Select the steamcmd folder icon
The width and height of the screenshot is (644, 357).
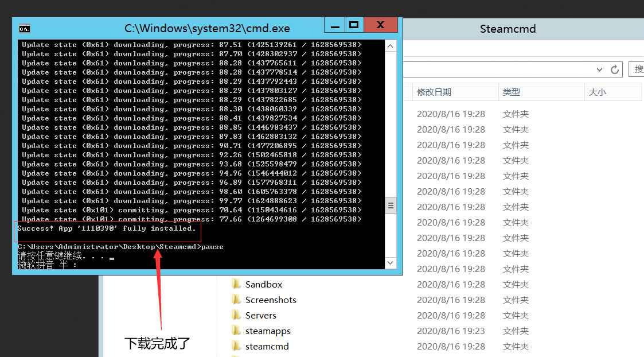click(236, 346)
